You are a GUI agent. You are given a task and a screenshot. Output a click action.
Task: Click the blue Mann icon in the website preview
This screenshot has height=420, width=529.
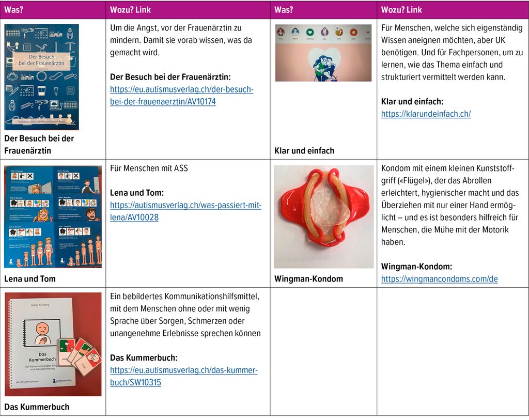pos(295,32)
